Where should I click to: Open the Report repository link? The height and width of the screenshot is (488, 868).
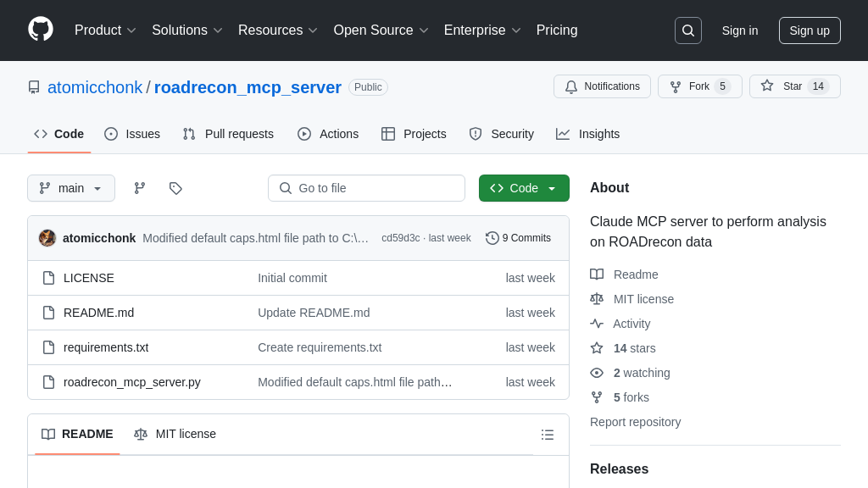(635, 422)
